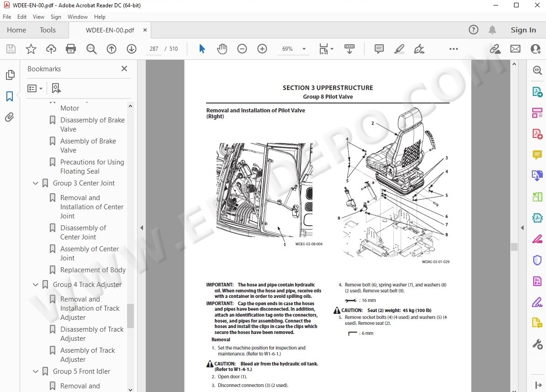Zoom out with the minus circle button
Viewport: 546px width, 392px height.
click(x=242, y=49)
